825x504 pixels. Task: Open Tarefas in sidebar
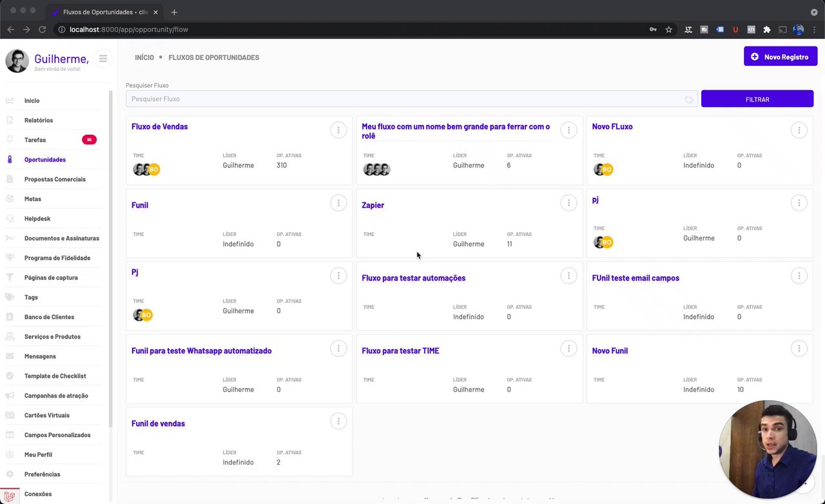point(35,140)
